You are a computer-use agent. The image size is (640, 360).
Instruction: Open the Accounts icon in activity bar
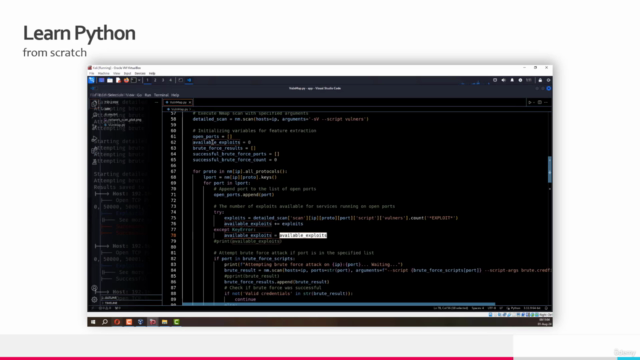point(94,288)
